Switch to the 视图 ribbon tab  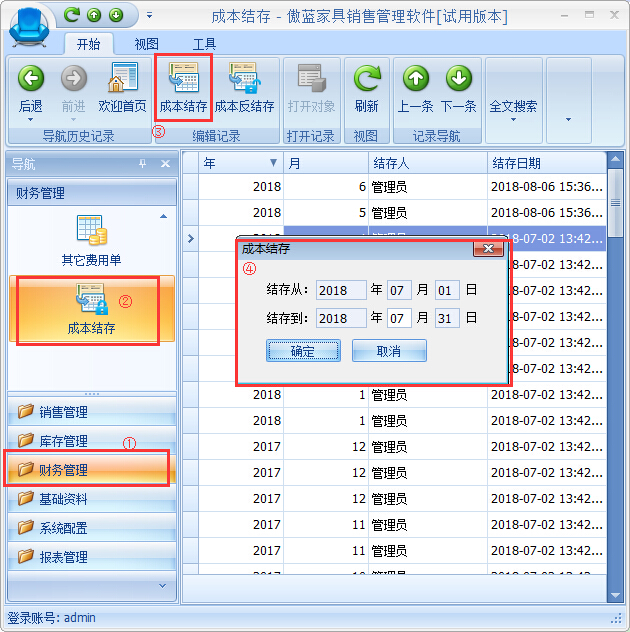(147, 44)
